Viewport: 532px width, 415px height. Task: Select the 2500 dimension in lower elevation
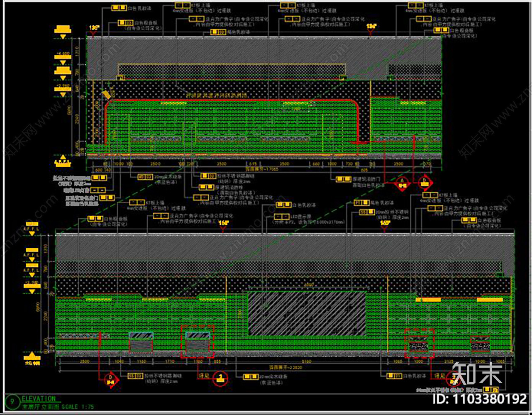point(84,362)
